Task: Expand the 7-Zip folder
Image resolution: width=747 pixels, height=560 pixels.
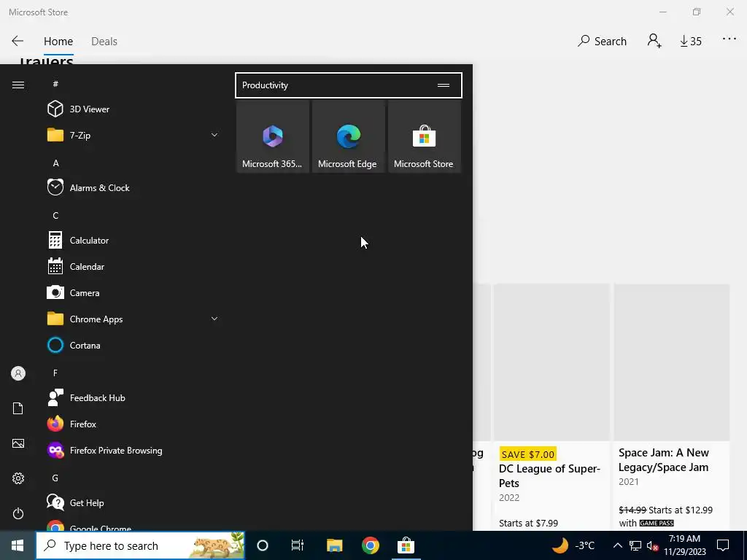Action: coord(133,135)
